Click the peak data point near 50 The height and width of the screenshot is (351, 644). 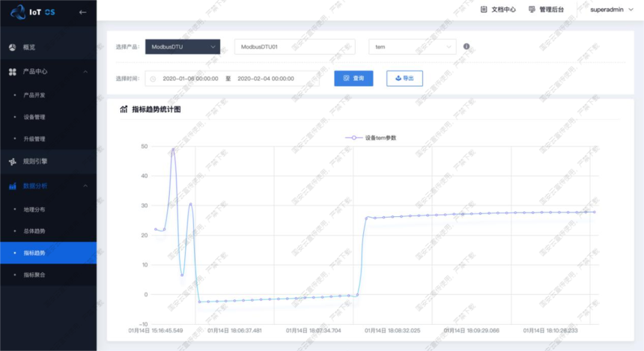tap(173, 150)
